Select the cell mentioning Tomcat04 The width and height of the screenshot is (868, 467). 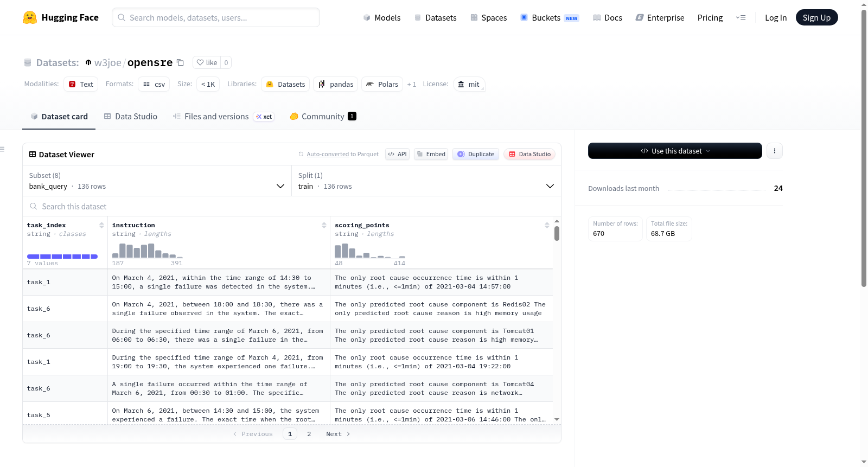442,388
